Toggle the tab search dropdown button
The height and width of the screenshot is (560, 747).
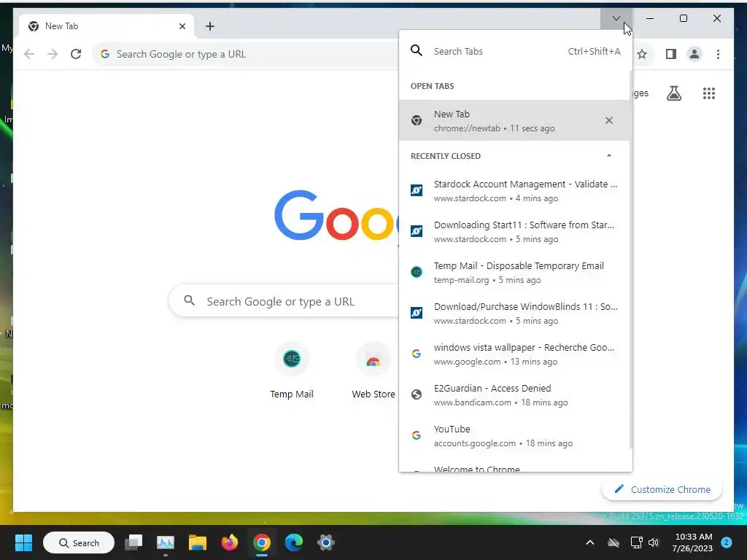(x=616, y=18)
